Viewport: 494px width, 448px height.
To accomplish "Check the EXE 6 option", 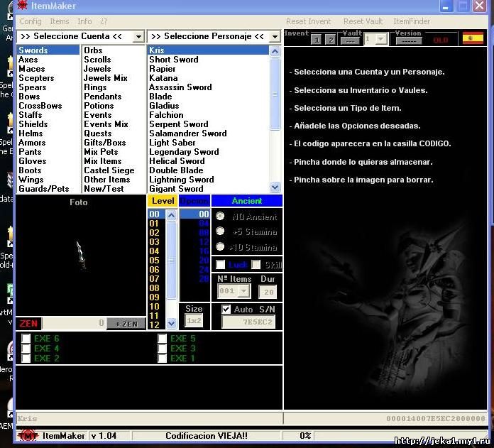I will point(26,339).
